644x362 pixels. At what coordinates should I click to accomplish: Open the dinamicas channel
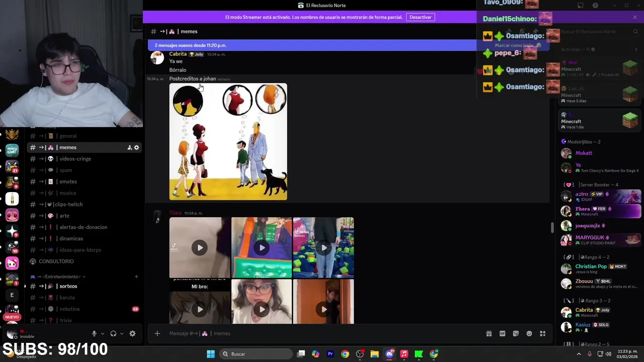84,238
